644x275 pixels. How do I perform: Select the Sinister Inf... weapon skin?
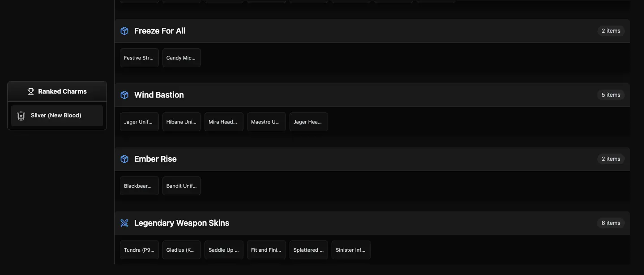coord(351,250)
